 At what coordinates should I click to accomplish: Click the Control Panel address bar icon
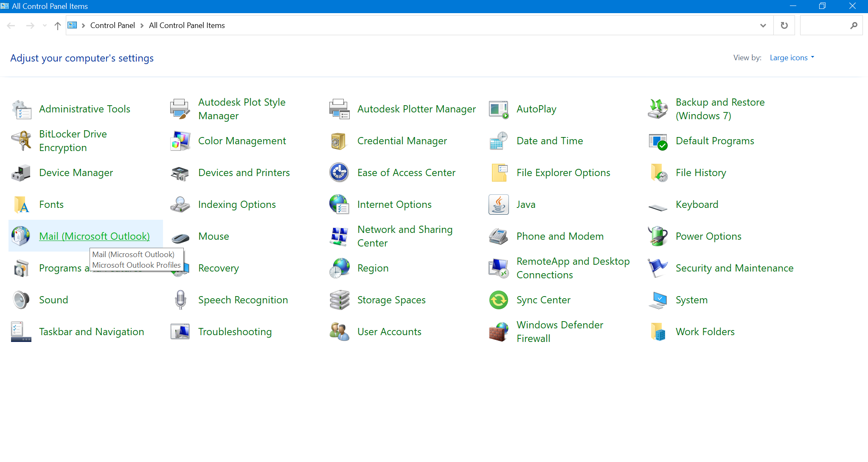[73, 25]
